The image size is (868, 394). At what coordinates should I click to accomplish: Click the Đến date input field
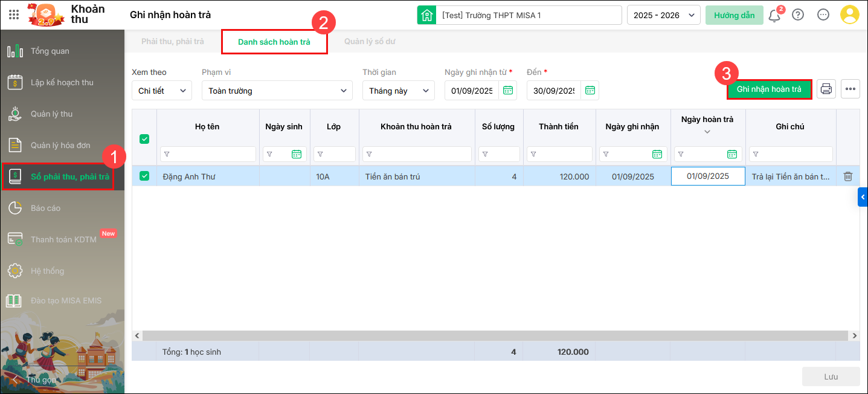coord(554,91)
